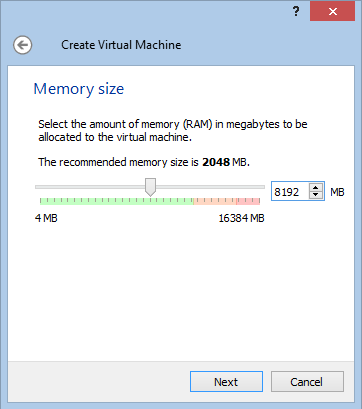362x409 pixels.
Task: Close the Create Virtual Machine dialog
Action: click(x=332, y=12)
